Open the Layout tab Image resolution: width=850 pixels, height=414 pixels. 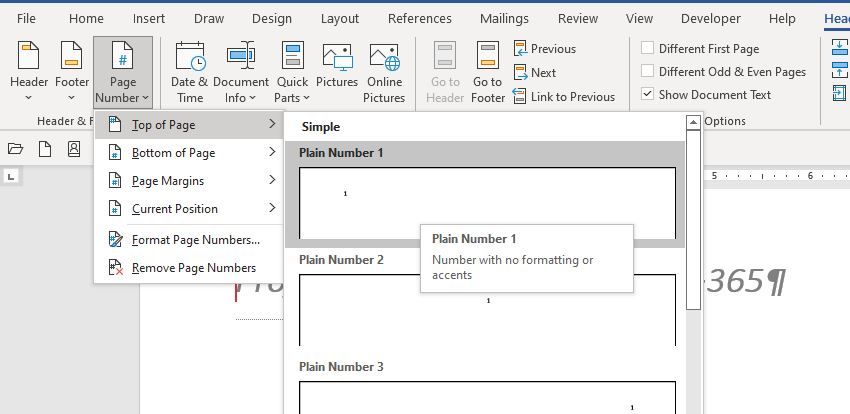(x=339, y=18)
